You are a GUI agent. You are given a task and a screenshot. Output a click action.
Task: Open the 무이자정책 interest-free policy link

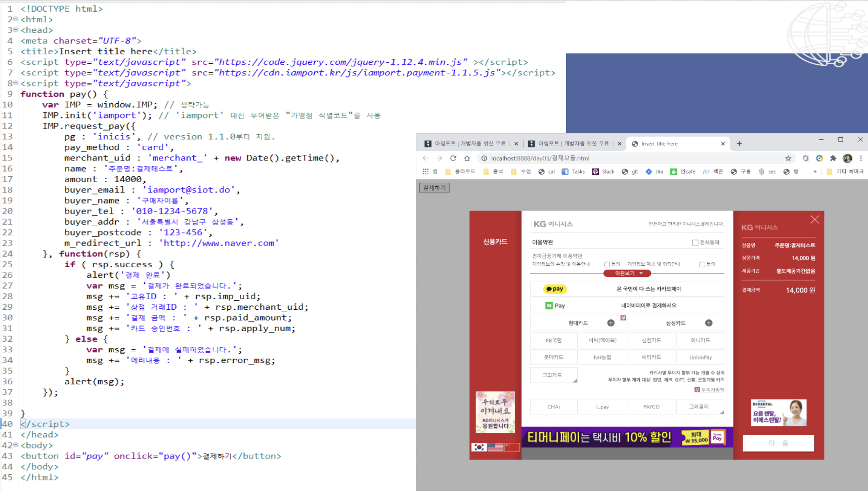[709, 390]
